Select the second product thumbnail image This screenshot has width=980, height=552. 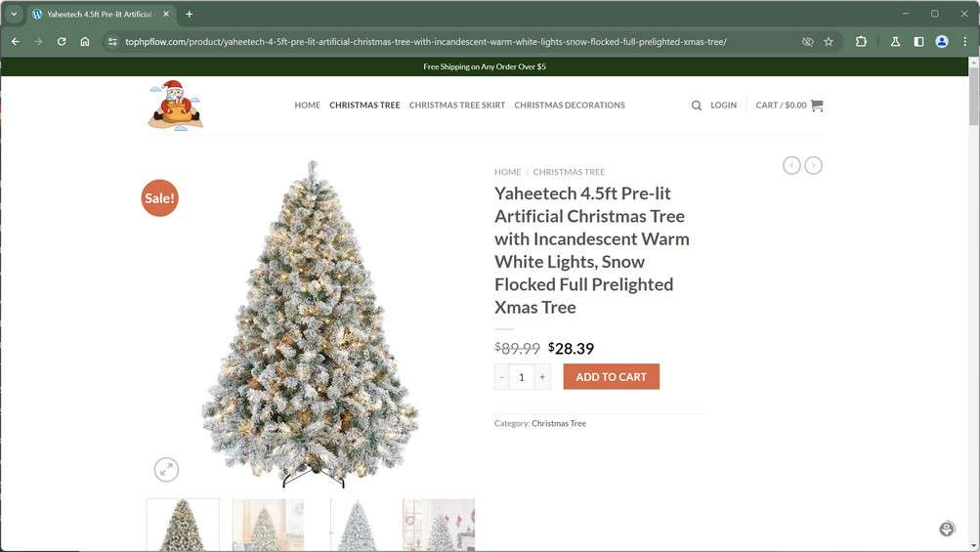268,526
